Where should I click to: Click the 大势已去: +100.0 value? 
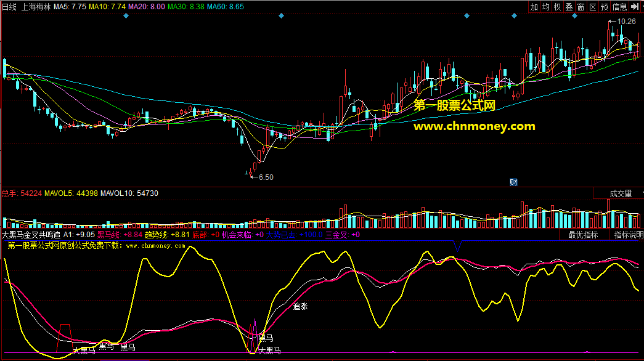coord(294,235)
